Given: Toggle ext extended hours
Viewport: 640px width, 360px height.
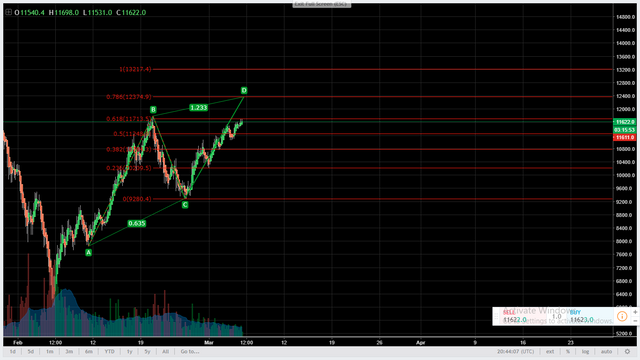Looking at the screenshot, I should pyautogui.click(x=550, y=351).
